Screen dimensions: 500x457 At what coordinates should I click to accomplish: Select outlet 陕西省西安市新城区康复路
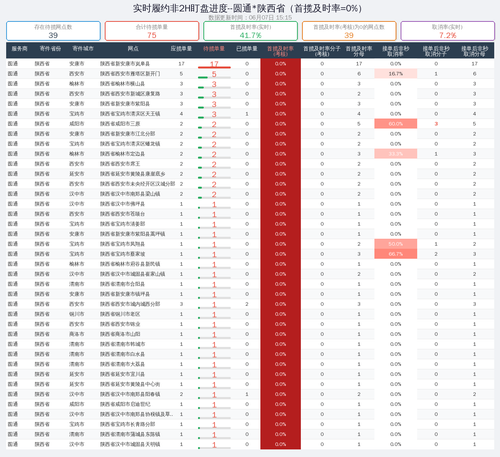coord(130,94)
